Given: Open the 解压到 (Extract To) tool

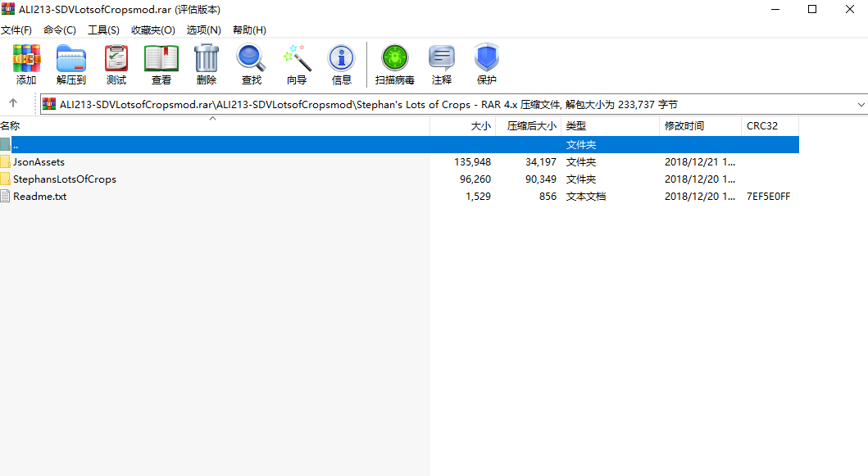Looking at the screenshot, I should coord(70,64).
